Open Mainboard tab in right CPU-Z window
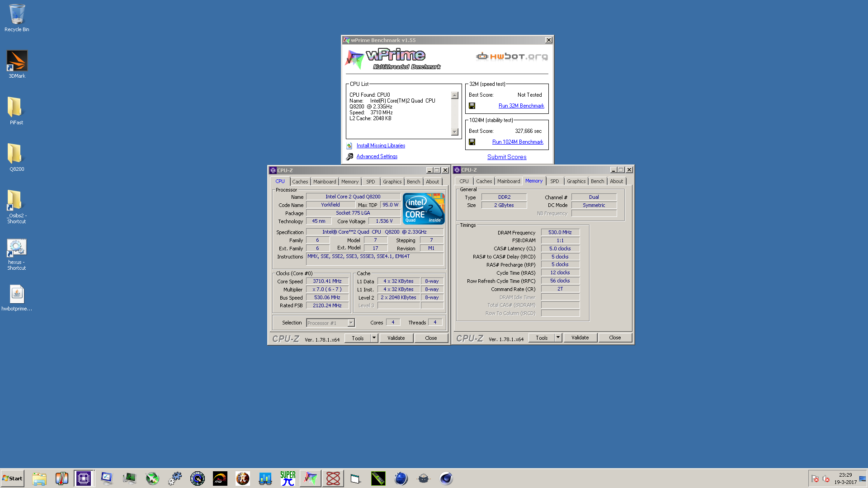 509,181
